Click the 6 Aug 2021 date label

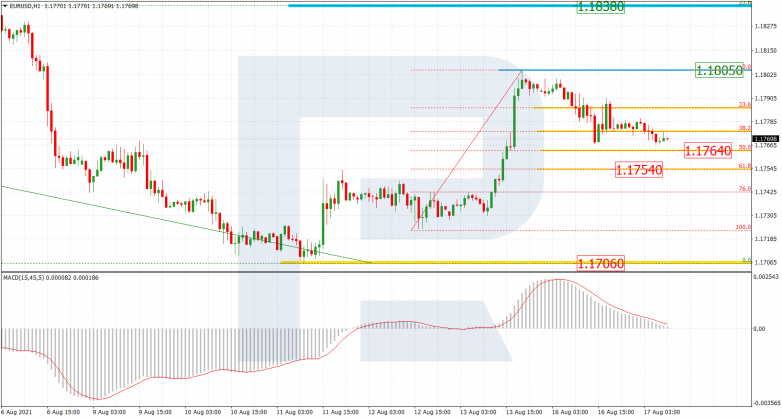[16, 413]
